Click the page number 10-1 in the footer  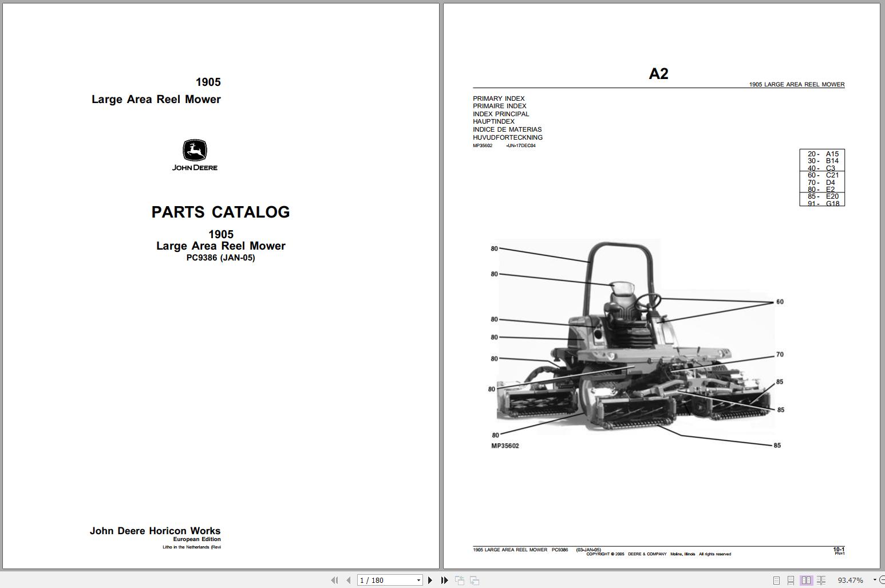839,550
